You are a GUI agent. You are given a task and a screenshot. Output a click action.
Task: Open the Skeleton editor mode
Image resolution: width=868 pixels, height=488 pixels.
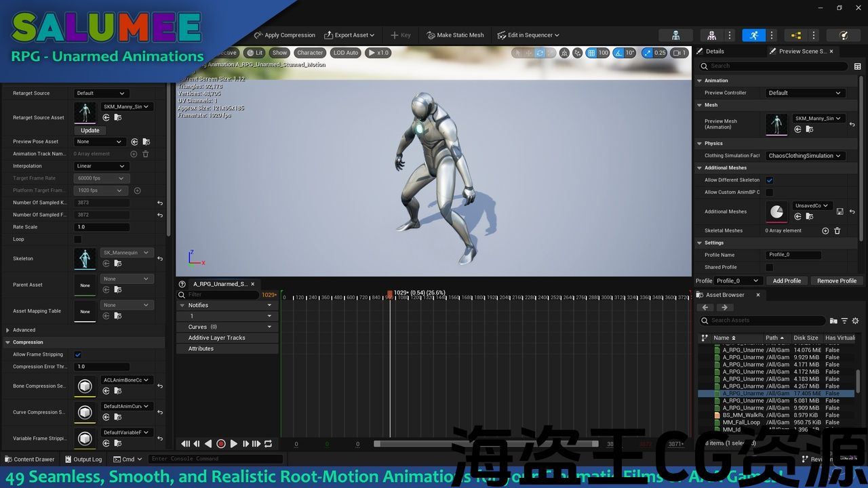pos(675,35)
